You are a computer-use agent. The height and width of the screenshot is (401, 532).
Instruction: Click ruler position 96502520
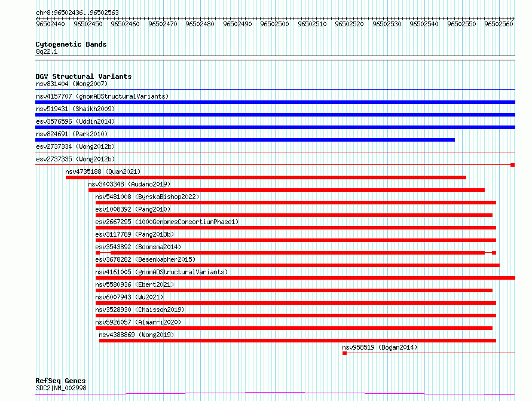tap(350, 24)
